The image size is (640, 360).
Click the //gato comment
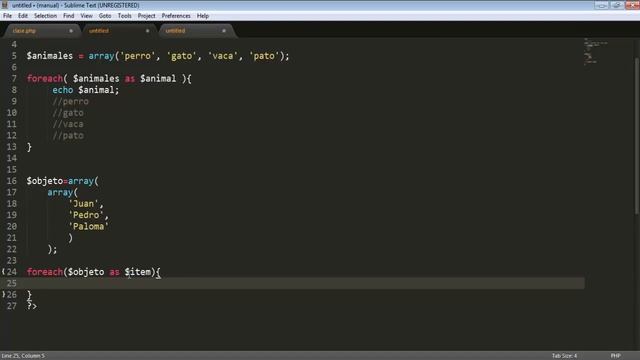68,113
